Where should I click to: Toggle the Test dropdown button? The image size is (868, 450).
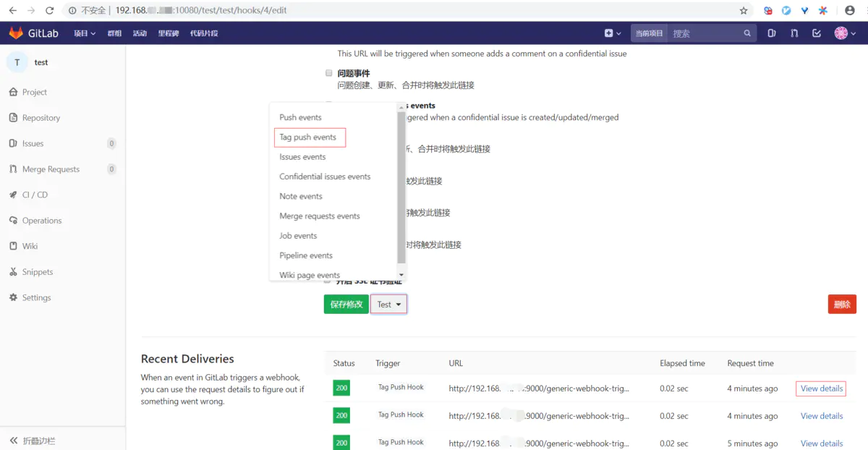pos(388,305)
